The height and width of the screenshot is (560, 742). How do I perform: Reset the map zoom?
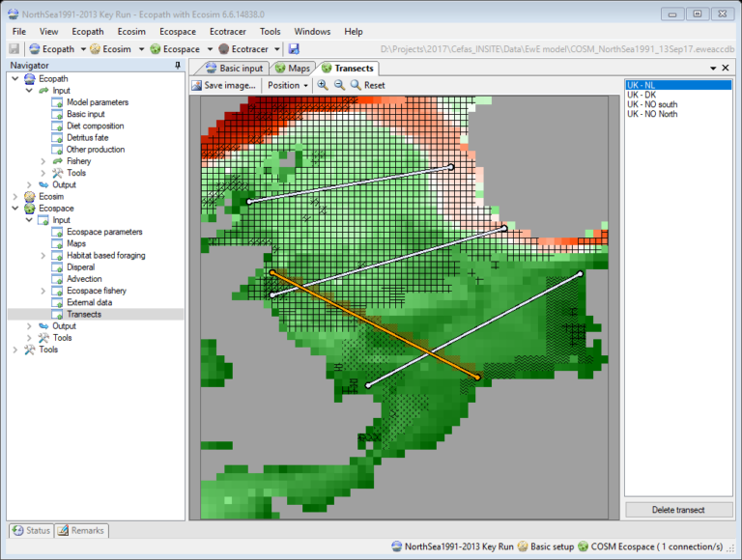(366, 85)
